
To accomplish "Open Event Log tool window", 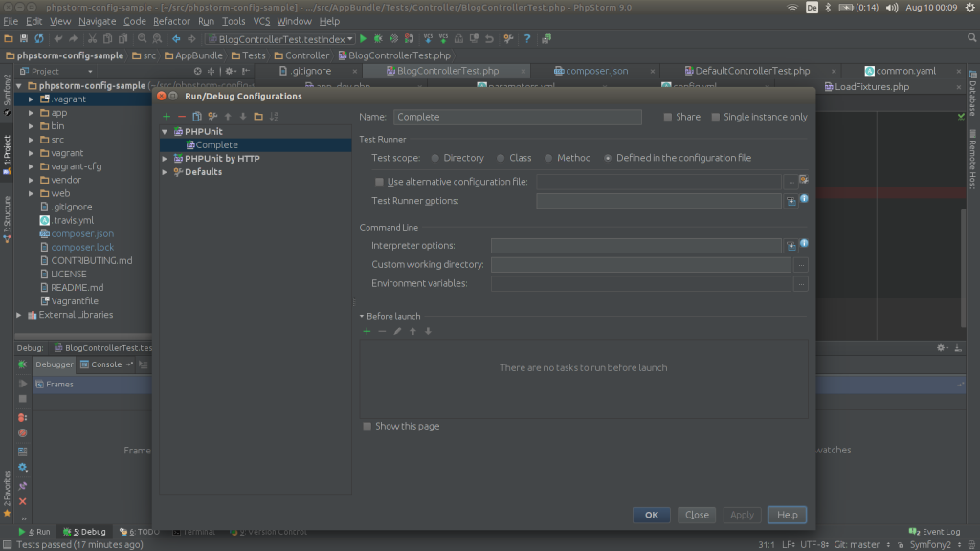I will tap(934, 532).
